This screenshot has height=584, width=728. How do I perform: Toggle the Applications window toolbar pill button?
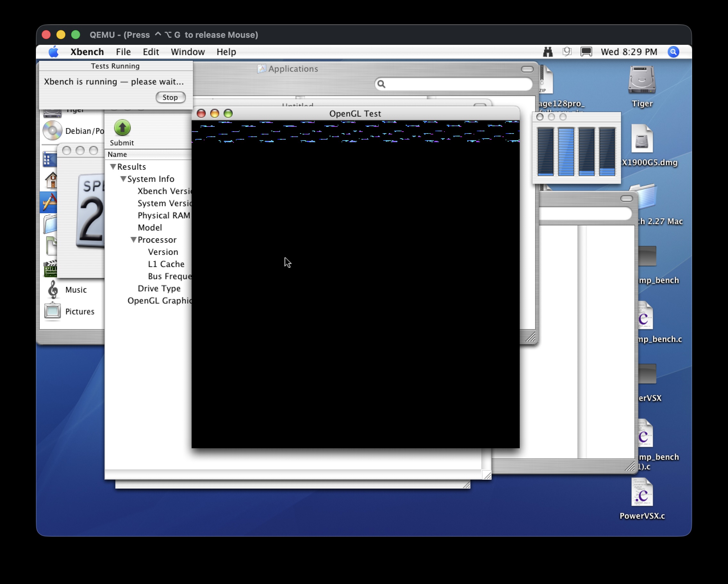point(527,69)
